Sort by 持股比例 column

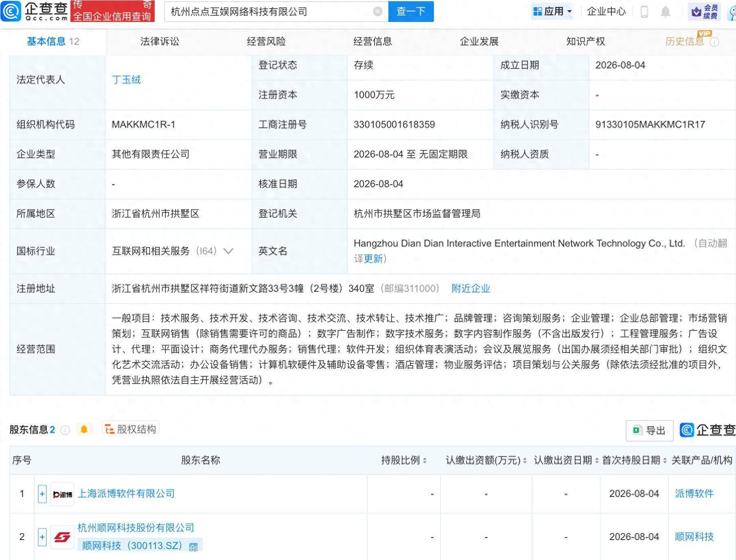(x=404, y=460)
